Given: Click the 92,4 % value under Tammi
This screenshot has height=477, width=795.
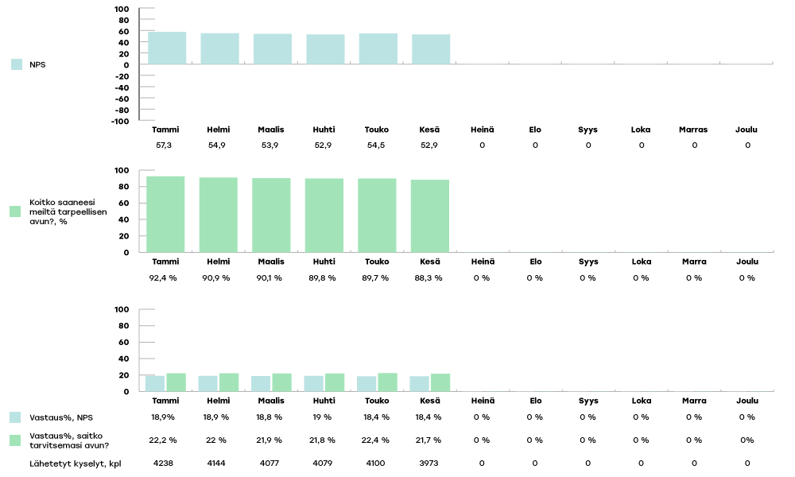Looking at the screenshot, I should [x=164, y=278].
